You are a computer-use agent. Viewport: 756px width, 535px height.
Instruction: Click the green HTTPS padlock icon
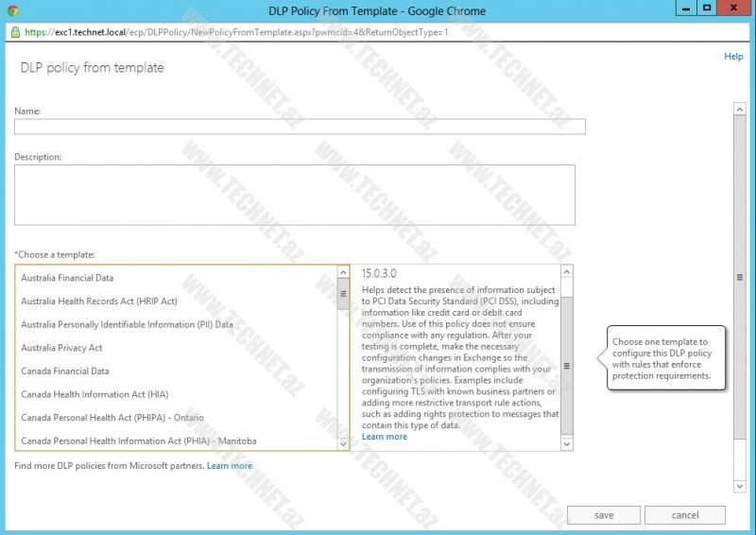(x=16, y=31)
